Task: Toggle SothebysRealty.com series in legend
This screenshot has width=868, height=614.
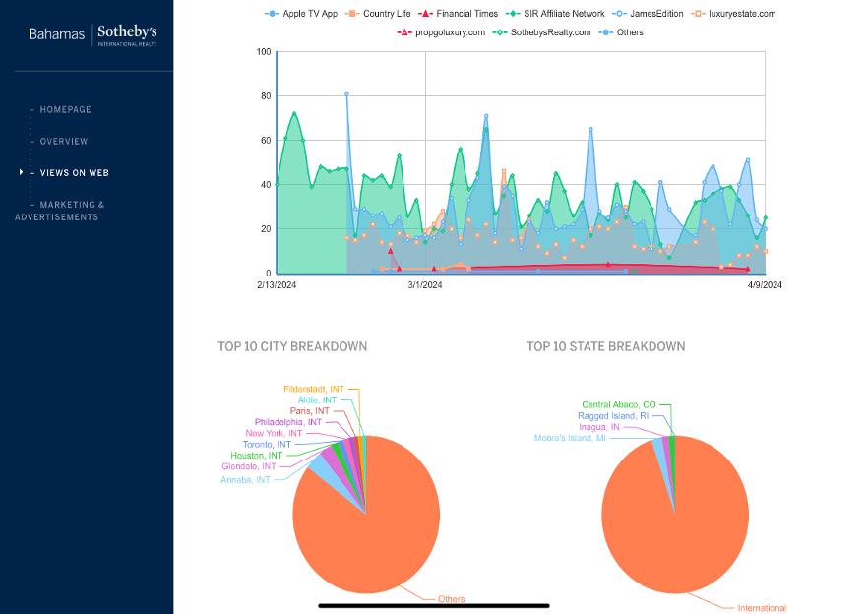Action: click(x=541, y=32)
